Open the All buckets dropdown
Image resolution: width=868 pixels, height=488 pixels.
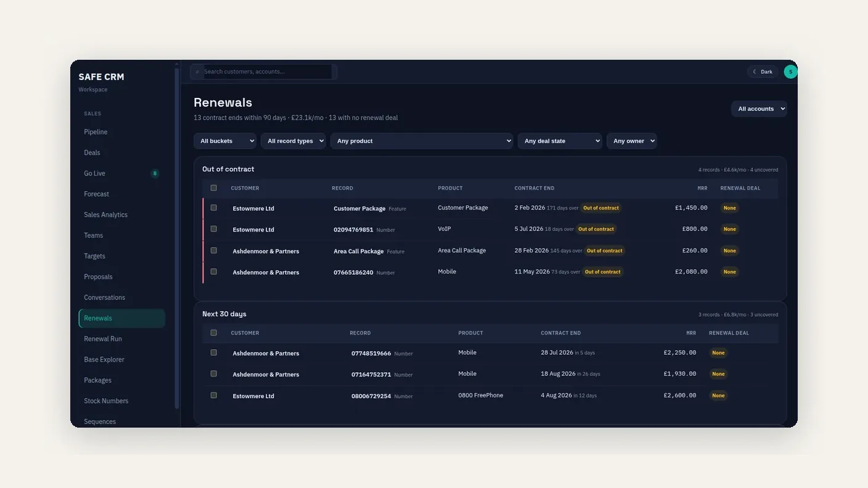point(225,141)
